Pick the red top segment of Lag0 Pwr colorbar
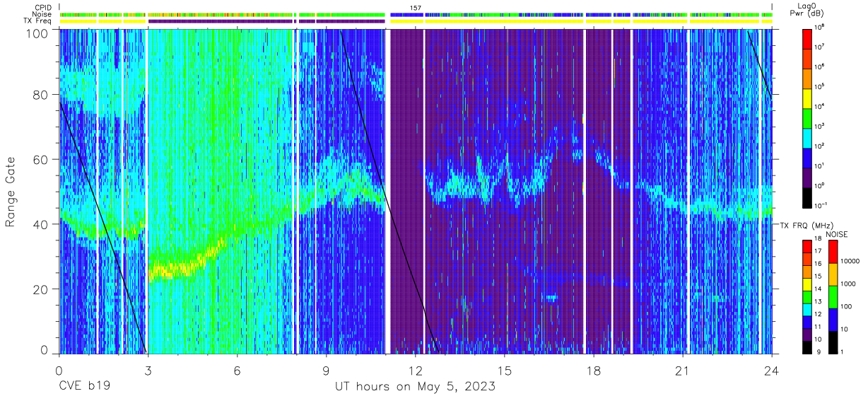Viewport: 868px width, 401px height. pyautogui.click(x=807, y=38)
